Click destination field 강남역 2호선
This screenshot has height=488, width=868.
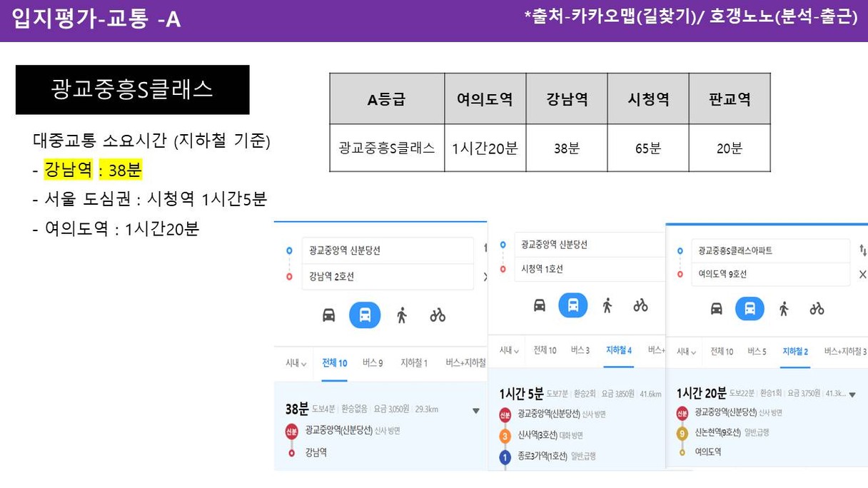(388, 277)
